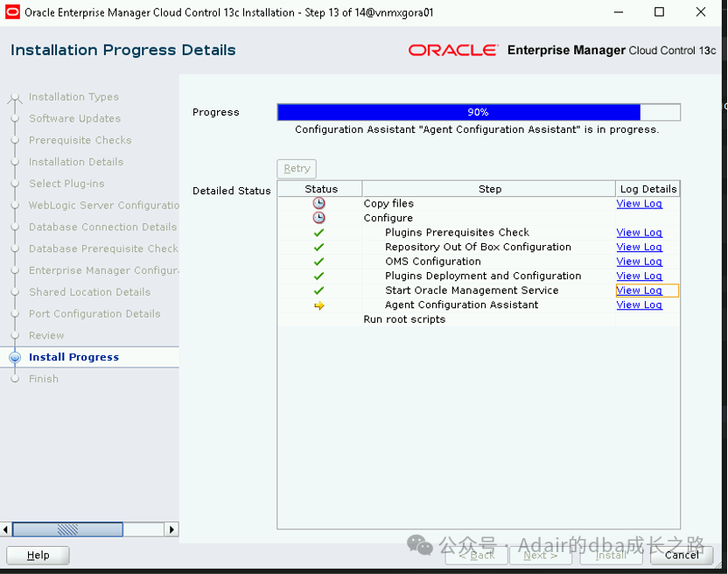Click the clock status icon for Copy files
Screen dimensions: 728x574
tap(318, 203)
